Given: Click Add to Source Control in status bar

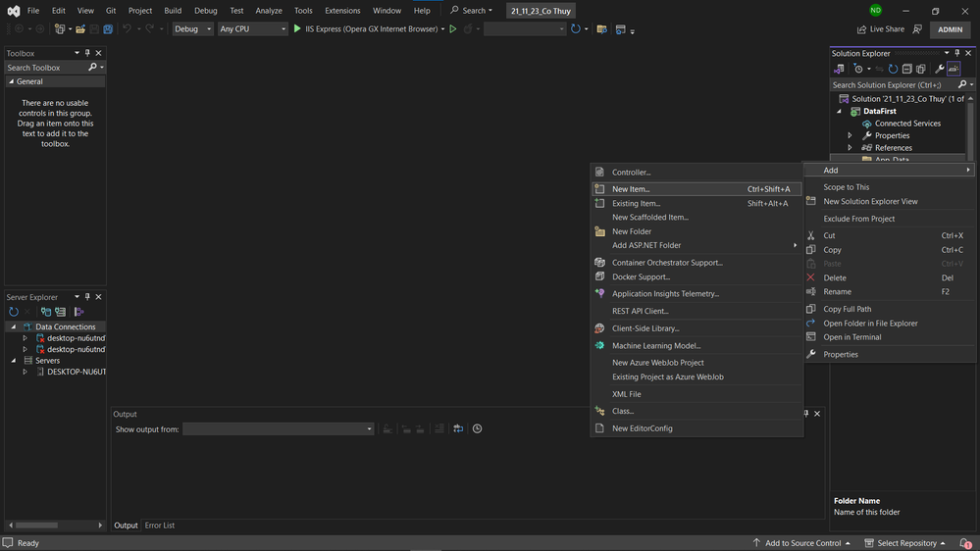Looking at the screenshot, I should 801,543.
